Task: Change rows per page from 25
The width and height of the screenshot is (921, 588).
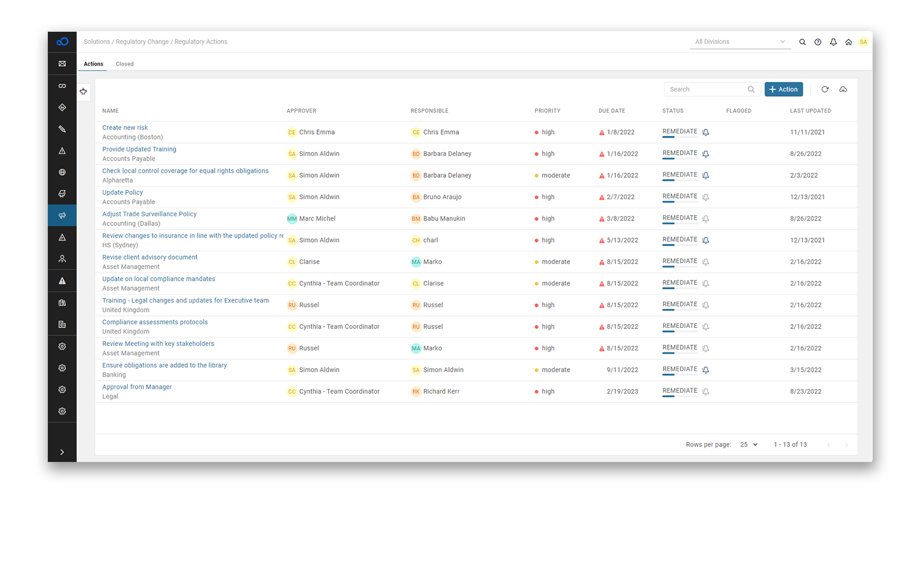Action: (x=748, y=444)
